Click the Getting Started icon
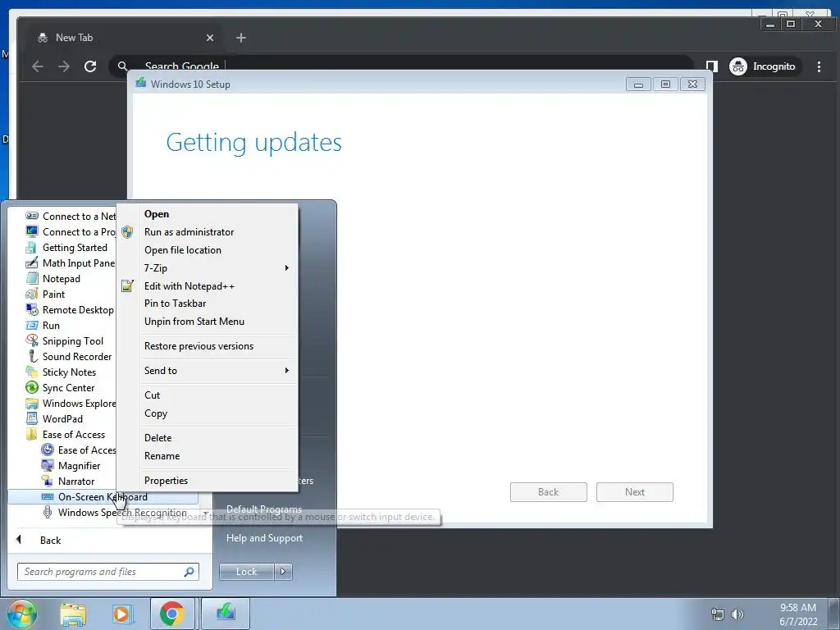The width and height of the screenshot is (840, 630). tap(32, 248)
